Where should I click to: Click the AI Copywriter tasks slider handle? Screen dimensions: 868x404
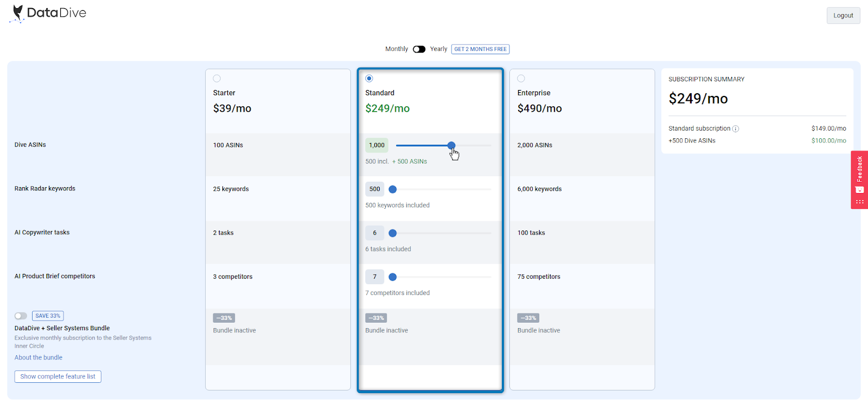click(x=393, y=233)
